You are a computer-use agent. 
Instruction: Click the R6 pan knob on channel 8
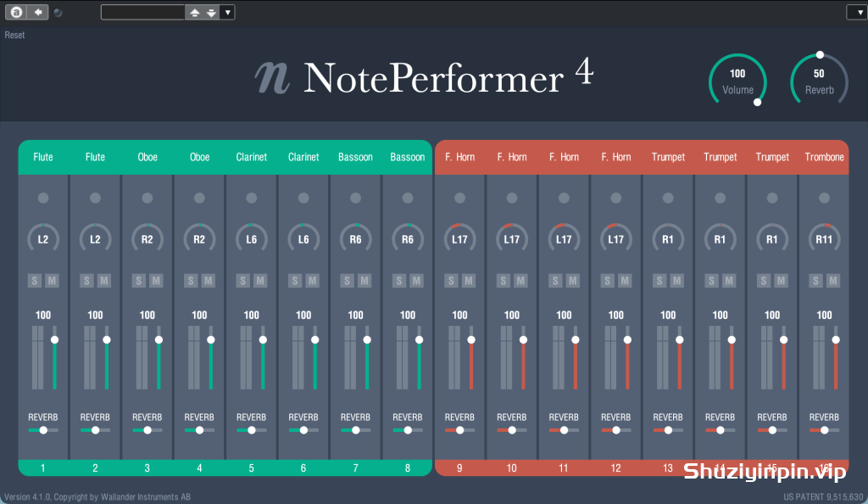[408, 238]
